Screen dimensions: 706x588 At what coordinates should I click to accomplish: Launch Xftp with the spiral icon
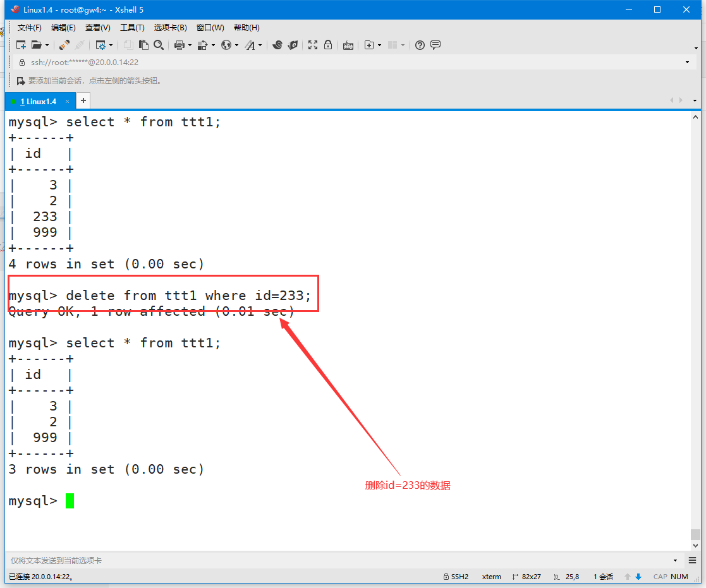click(277, 45)
